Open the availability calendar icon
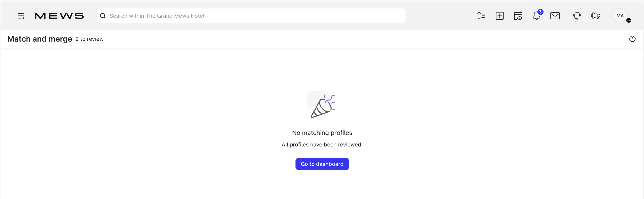Screen dimensions: 644x199 pos(518,16)
